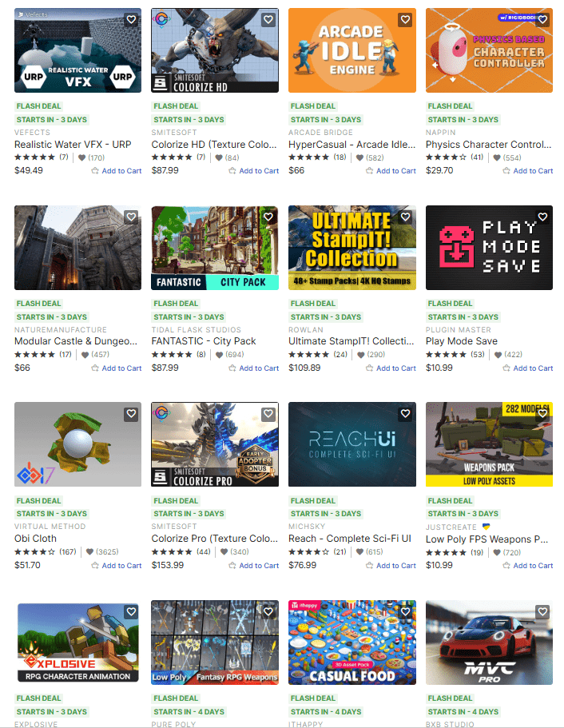This screenshot has width=564, height=728.
Task: Favorite Realistic Water VFX via heart icon
Action: [131, 20]
